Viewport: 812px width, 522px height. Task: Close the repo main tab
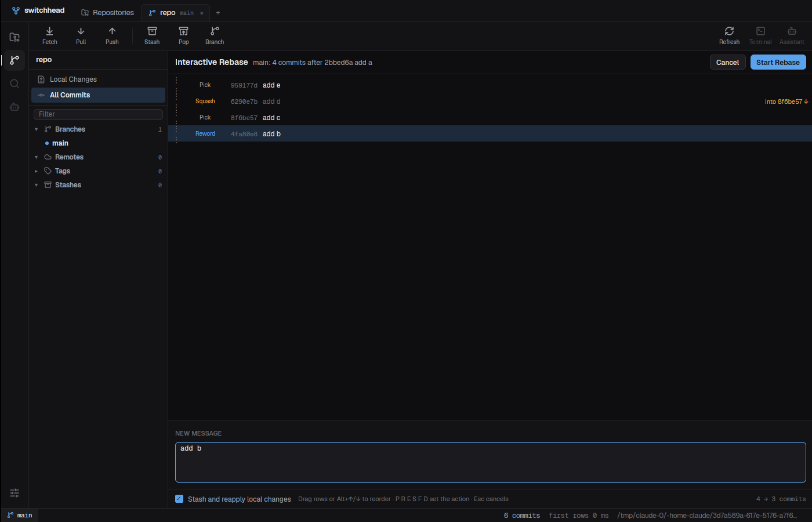[202, 13]
